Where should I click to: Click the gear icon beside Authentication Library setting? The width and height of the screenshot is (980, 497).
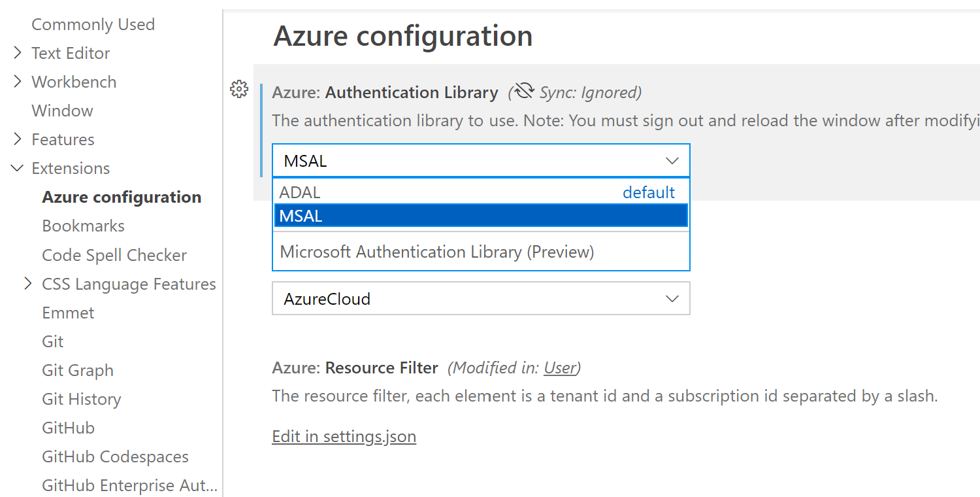pos(239,90)
